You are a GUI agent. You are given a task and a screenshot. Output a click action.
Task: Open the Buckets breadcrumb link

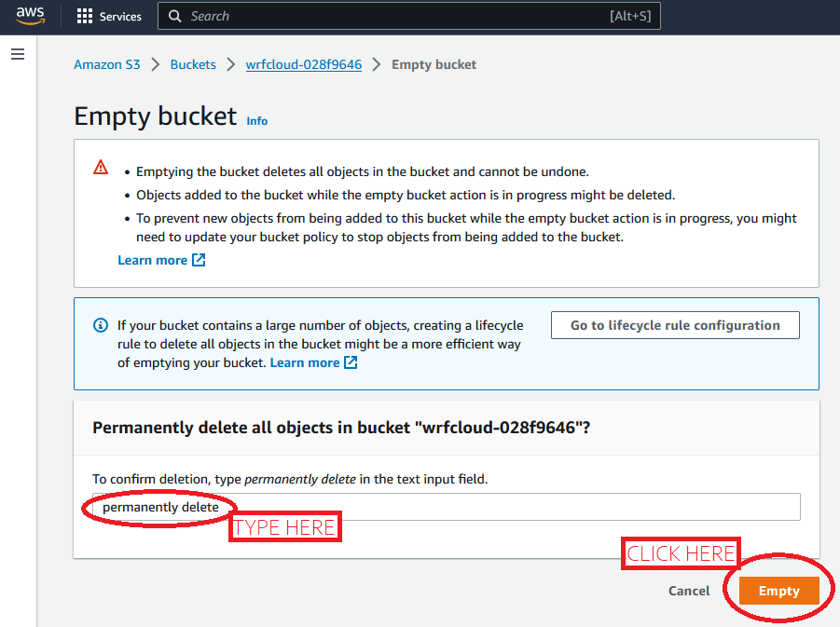[193, 65]
